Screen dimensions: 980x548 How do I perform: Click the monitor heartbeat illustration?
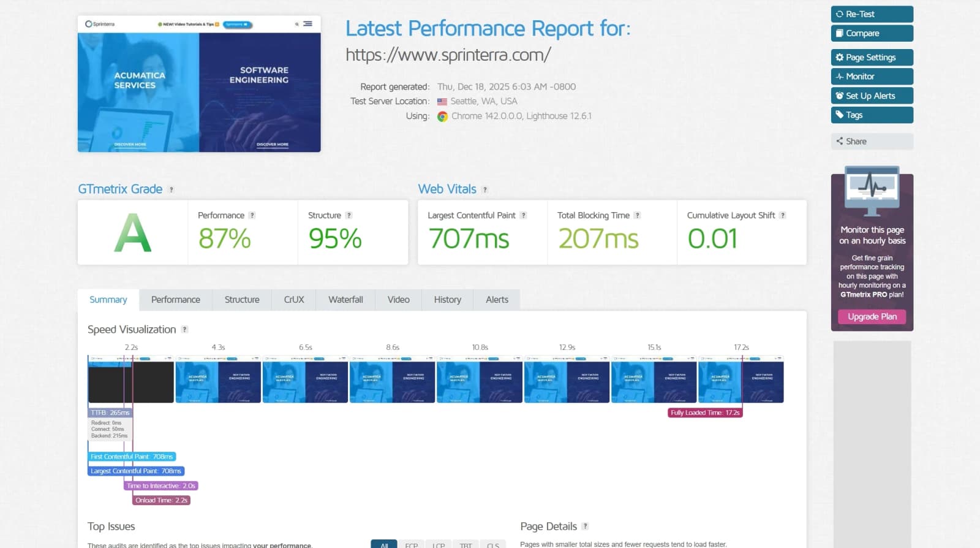click(872, 190)
